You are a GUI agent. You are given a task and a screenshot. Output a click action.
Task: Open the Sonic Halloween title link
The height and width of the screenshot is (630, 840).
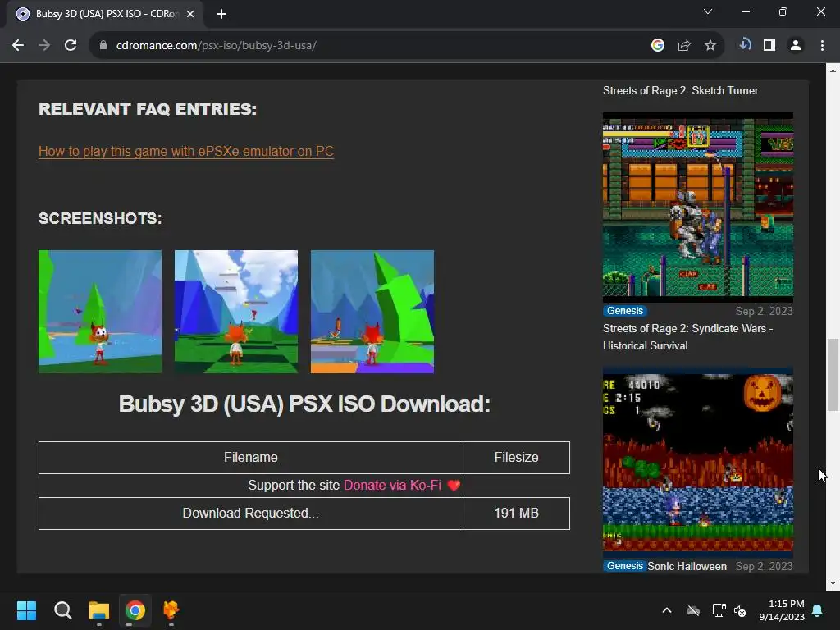(x=687, y=566)
